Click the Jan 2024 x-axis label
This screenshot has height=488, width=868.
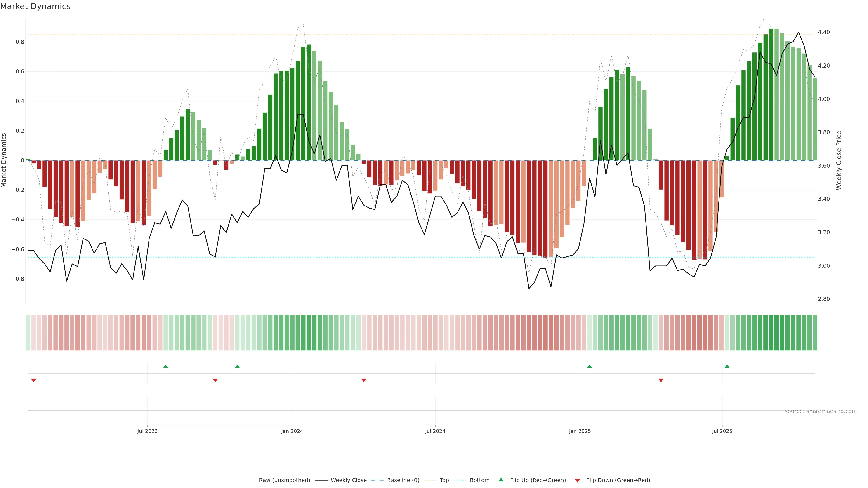coord(292,431)
